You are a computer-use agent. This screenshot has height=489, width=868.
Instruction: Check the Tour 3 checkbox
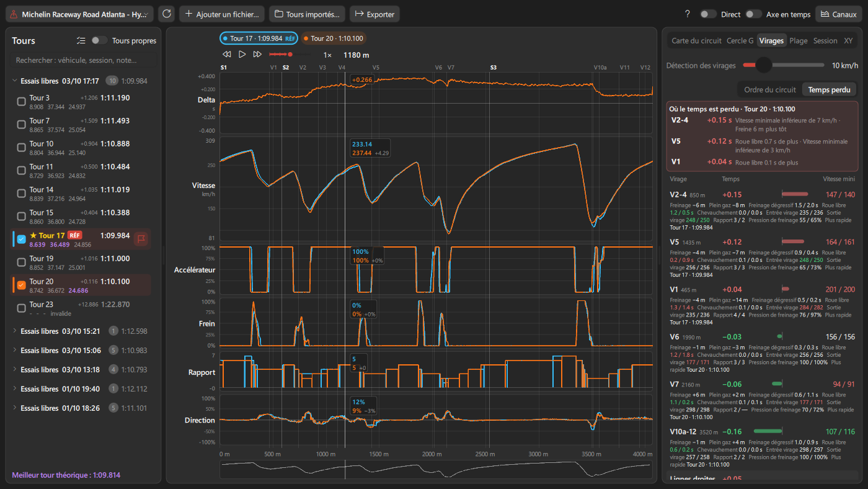pos(22,102)
